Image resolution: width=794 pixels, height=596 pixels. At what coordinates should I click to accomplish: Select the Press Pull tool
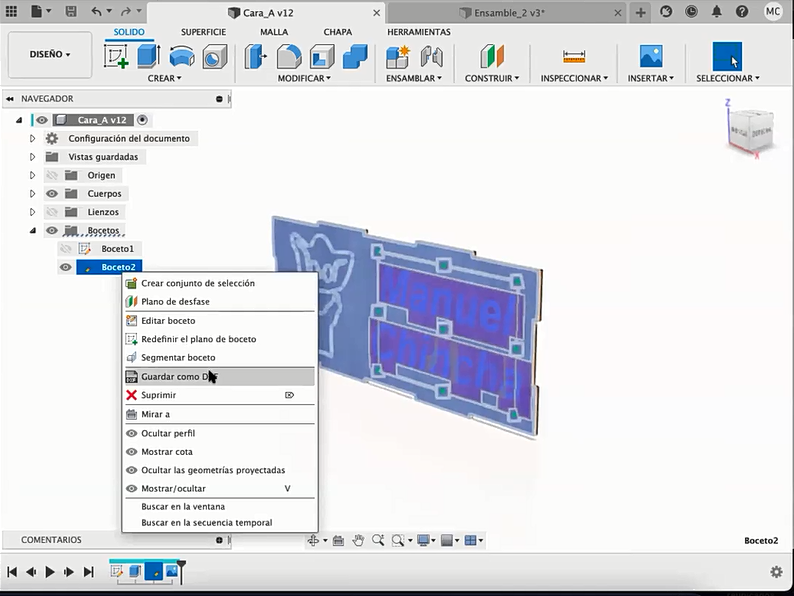(256, 56)
